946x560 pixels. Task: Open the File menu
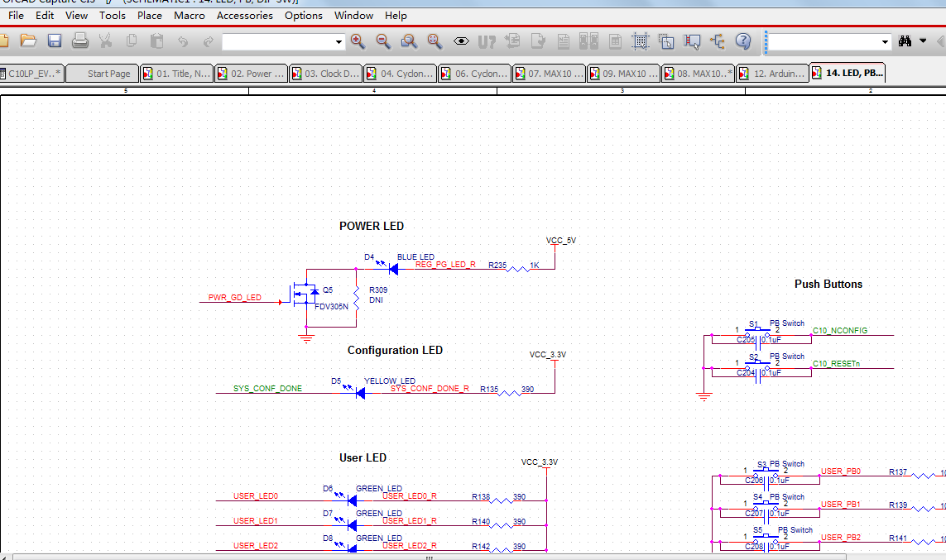click(17, 16)
